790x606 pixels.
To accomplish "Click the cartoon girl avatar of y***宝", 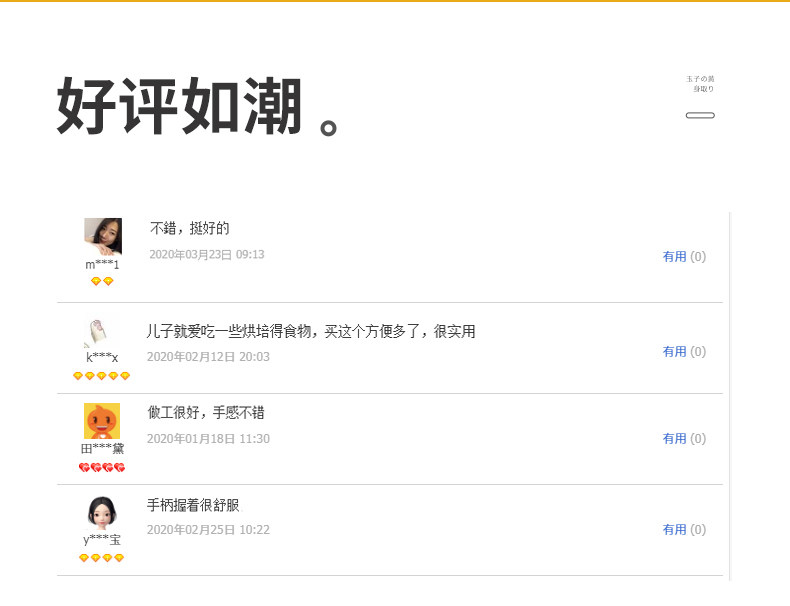I will click(102, 513).
